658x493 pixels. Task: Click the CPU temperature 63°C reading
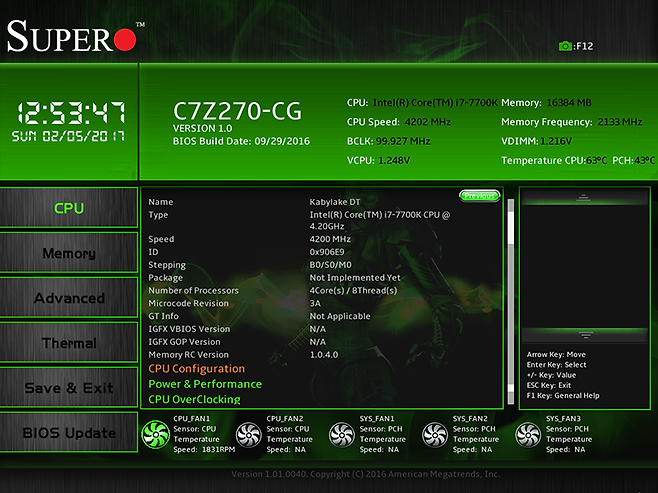click(596, 160)
